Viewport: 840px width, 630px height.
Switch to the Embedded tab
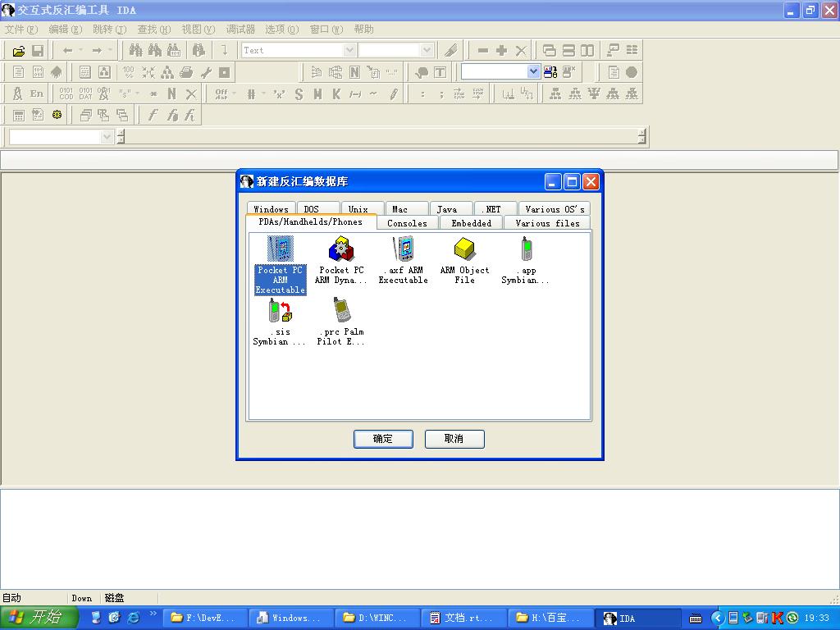point(472,223)
